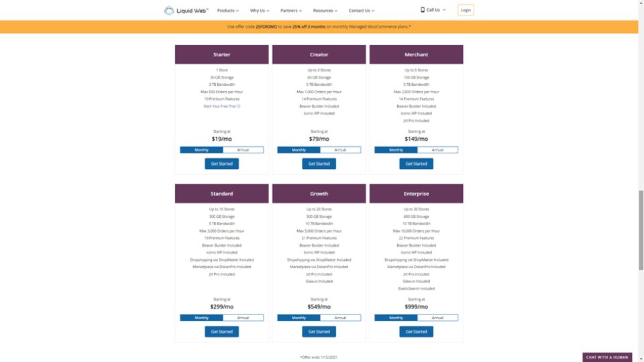Image resolution: width=644 pixels, height=362 pixels.
Task: Click info icon next to Start Your Free Trial
Action: 238,107
